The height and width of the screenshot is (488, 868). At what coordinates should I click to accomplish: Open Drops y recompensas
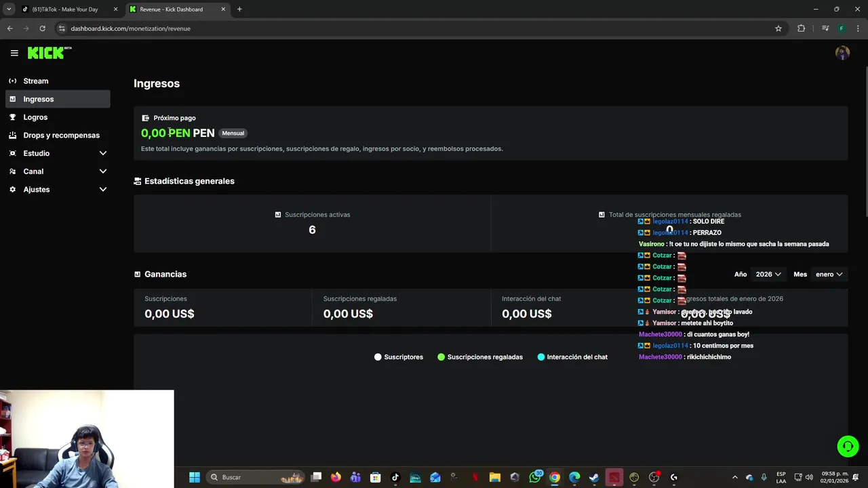pyautogui.click(x=58, y=135)
